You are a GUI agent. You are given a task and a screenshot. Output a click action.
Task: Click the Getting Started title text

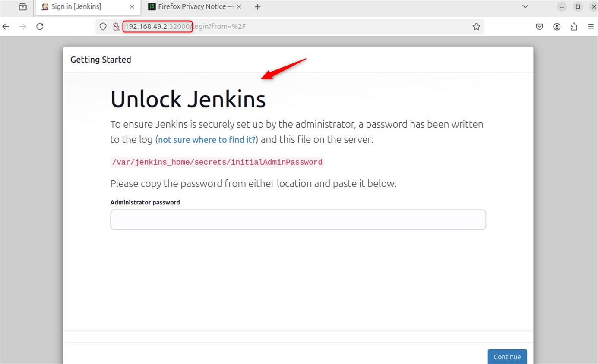101,60
